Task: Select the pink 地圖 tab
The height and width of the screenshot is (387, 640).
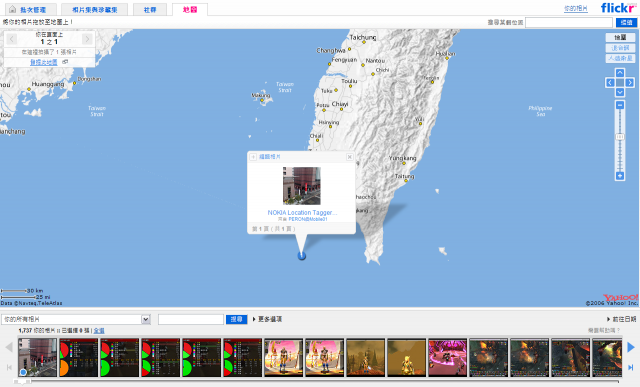Action: 190,9
